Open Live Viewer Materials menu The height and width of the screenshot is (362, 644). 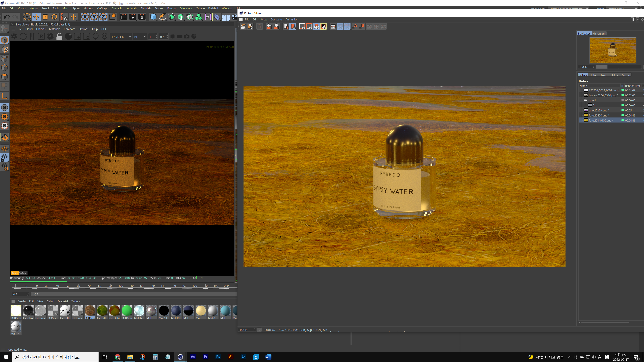[55, 29]
